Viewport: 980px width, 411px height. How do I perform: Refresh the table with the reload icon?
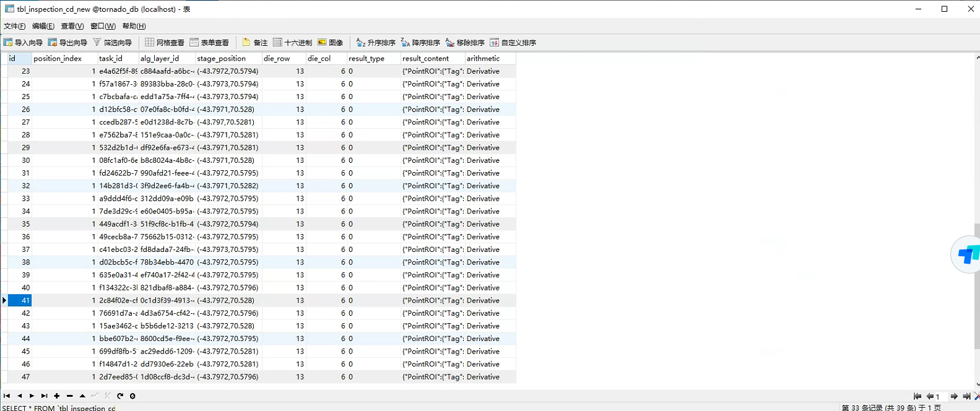120,396
